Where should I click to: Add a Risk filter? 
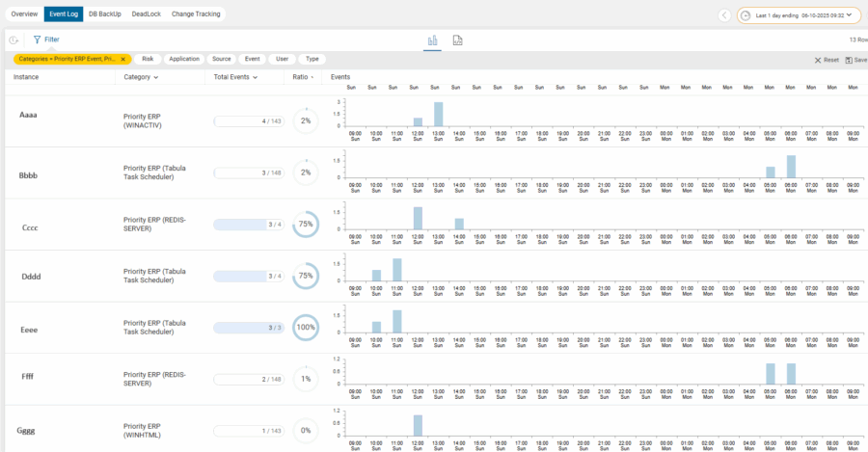[148, 59]
